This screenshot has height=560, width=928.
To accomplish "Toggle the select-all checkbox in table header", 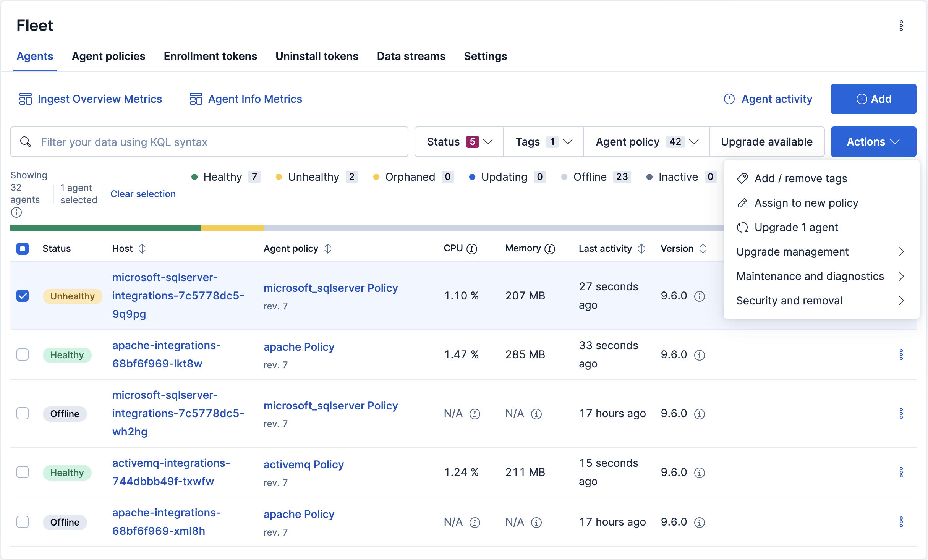I will coord(23,249).
